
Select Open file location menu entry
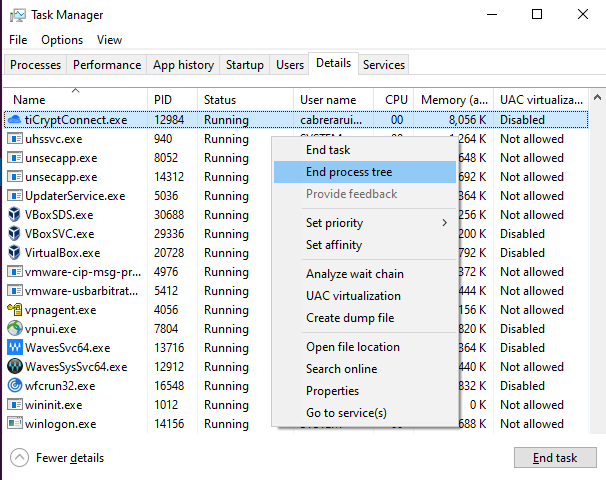click(352, 347)
